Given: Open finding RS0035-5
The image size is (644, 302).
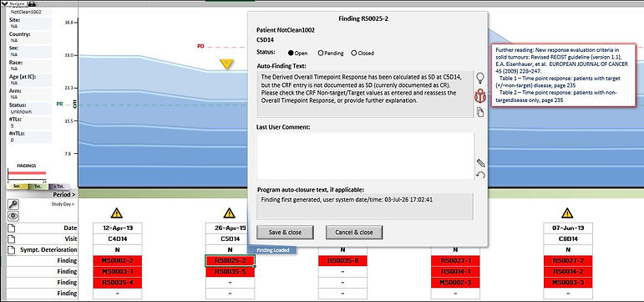Looking at the screenshot, I should [x=230, y=272].
